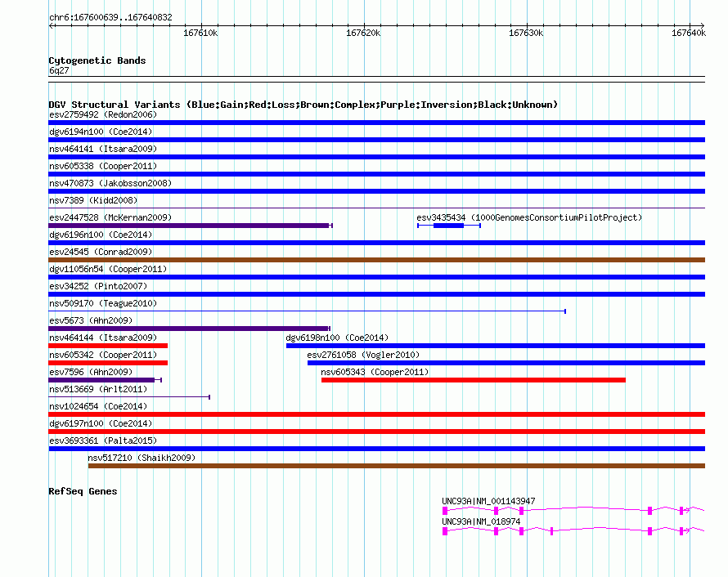Select dgv11056n54 (Cooper2011) label

tap(108, 269)
